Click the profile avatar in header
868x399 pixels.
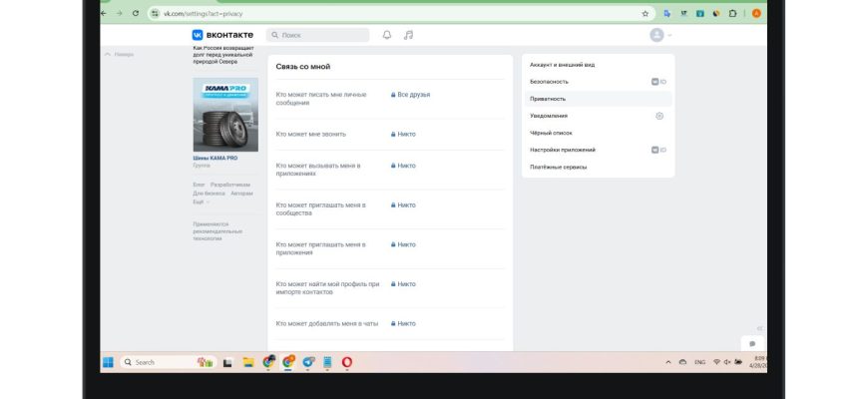point(656,35)
